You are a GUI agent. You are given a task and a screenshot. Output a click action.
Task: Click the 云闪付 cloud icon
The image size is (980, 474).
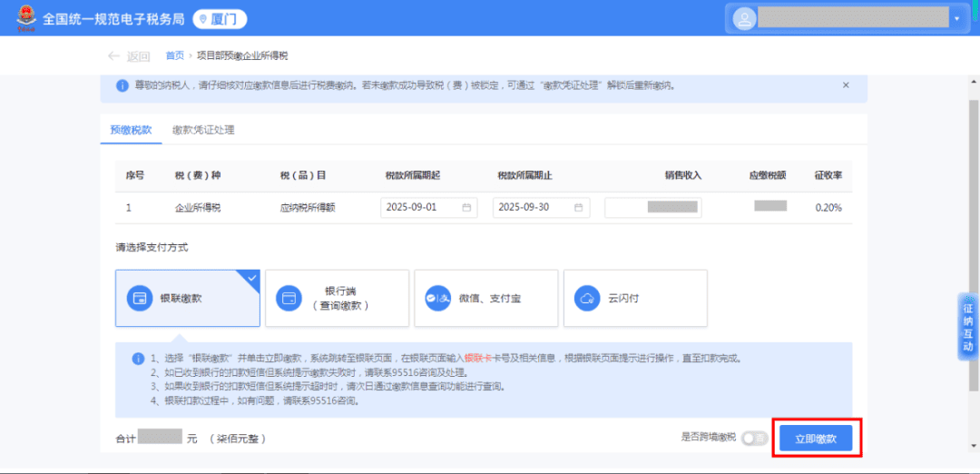coord(587,298)
